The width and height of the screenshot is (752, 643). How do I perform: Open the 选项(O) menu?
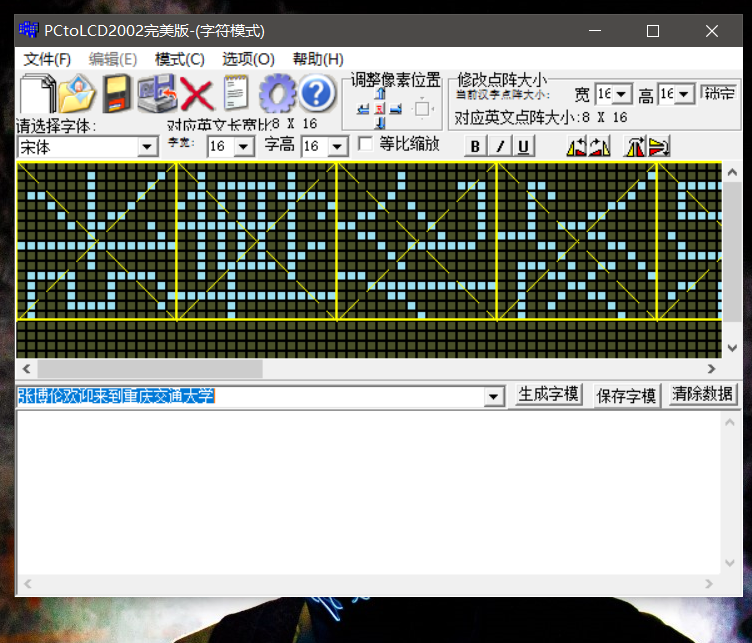click(248, 59)
